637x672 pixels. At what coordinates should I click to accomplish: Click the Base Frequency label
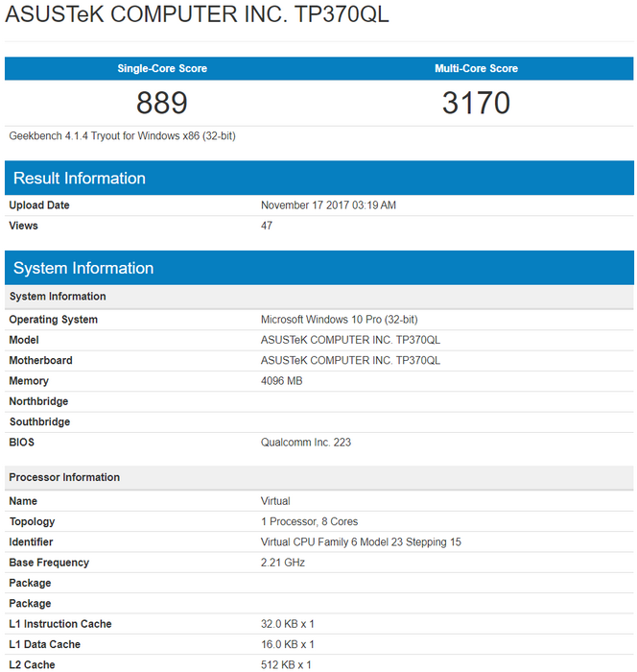[x=49, y=564]
